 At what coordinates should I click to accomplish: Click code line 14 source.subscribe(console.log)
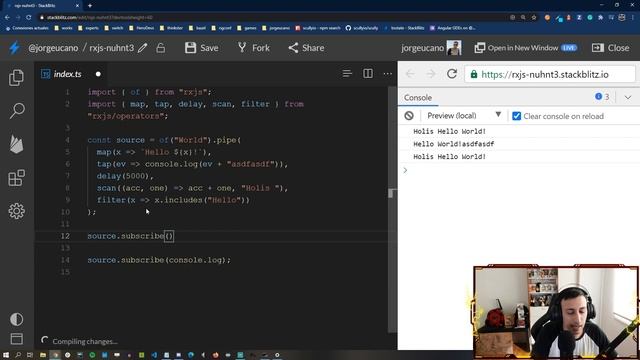pyautogui.click(x=159, y=260)
